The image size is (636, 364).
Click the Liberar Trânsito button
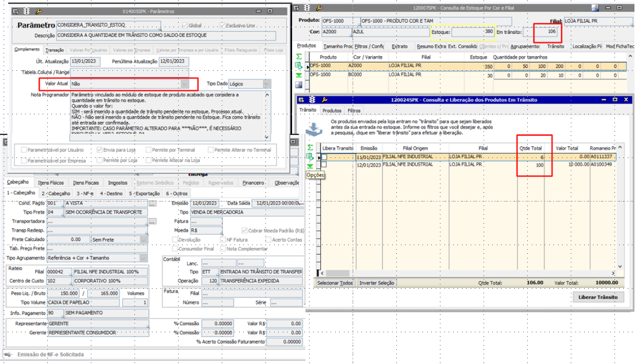tap(598, 297)
